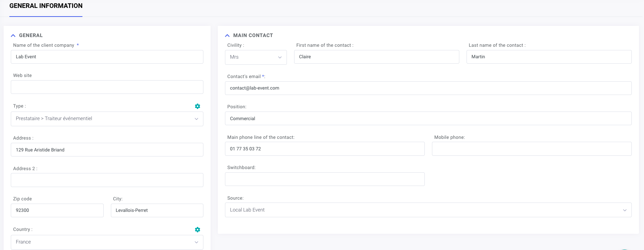
Task: Click the 'Position:' label
Action: 237,107
